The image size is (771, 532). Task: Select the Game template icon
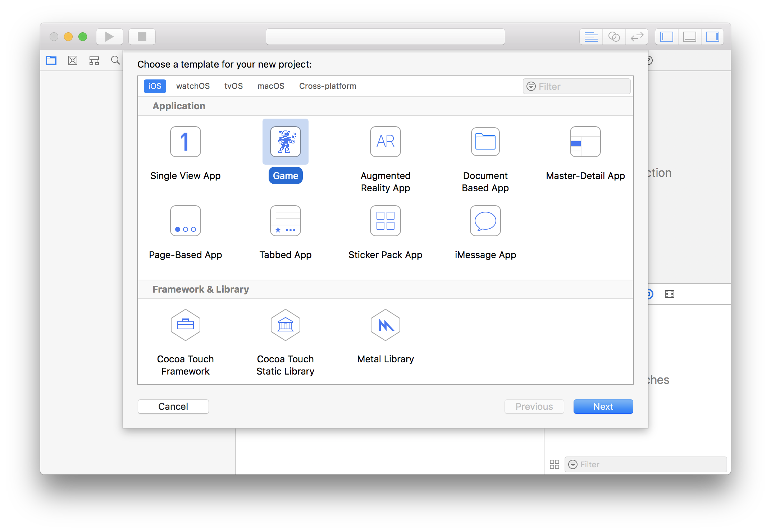point(285,142)
